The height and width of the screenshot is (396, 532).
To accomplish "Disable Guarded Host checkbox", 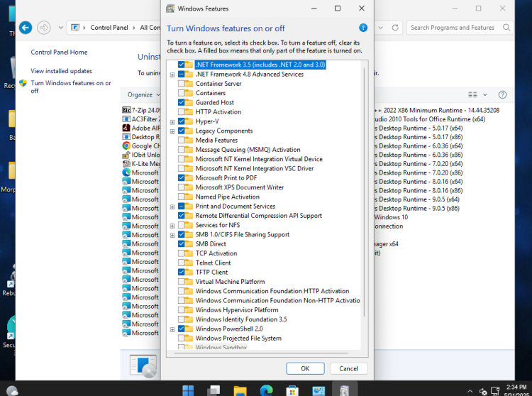I will pyautogui.click(x=181, y=102).
